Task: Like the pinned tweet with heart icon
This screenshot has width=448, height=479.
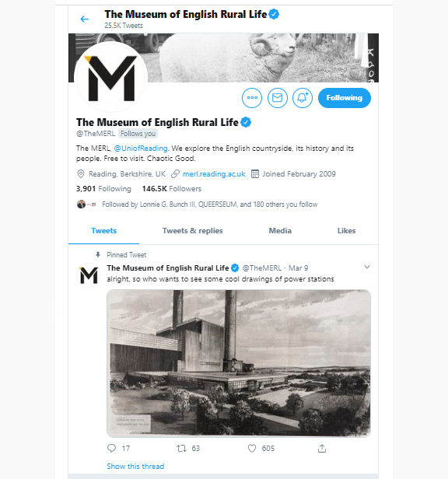Action: (x=252, y=448)
